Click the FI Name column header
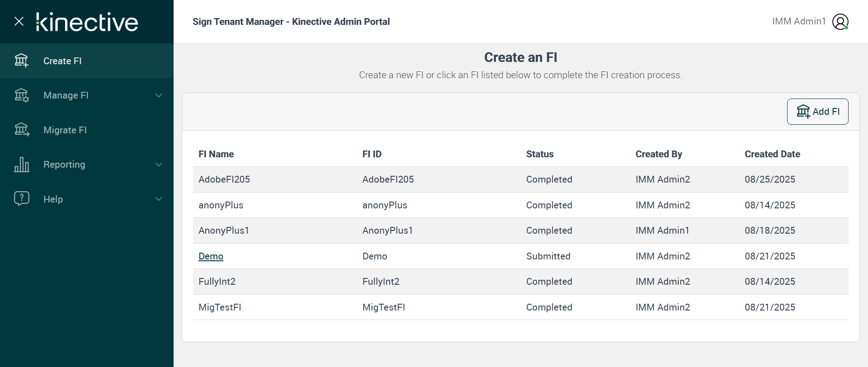Screen dimensions: 868x367 click(216, 154)
